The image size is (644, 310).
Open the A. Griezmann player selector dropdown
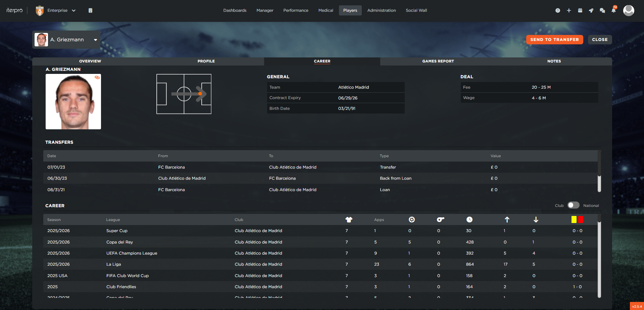click(95, 40)
